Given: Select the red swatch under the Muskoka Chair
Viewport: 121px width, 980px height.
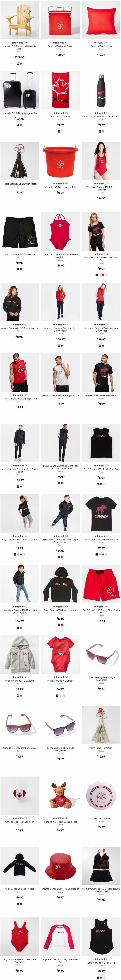Looking at the screenshot, I should tap(21, 64).
